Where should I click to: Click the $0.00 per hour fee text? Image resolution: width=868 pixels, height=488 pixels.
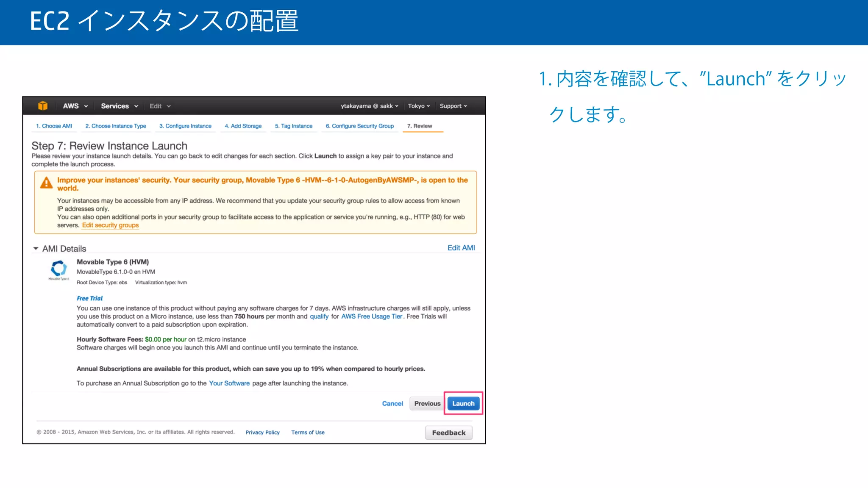point(166,339)
